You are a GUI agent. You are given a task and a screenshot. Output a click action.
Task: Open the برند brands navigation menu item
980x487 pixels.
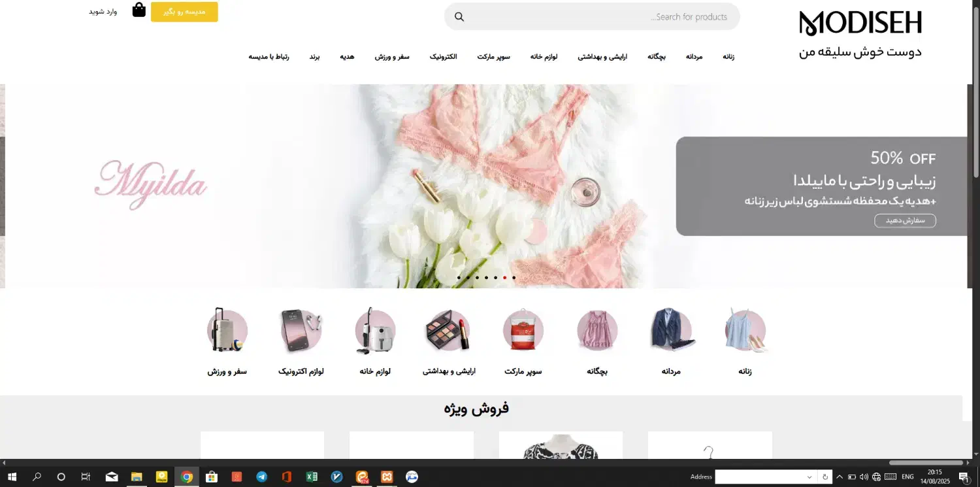314,57
